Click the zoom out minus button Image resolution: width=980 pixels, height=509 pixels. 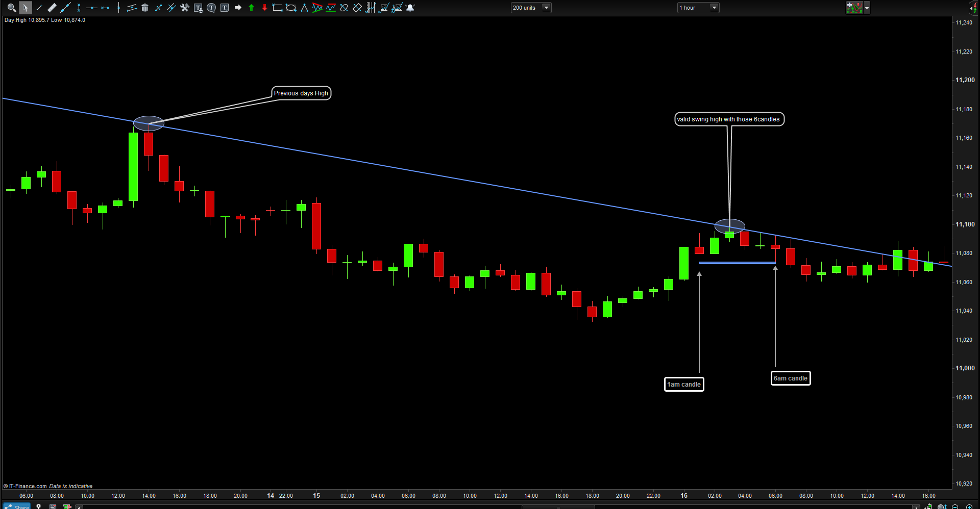[x=955, y=507]
